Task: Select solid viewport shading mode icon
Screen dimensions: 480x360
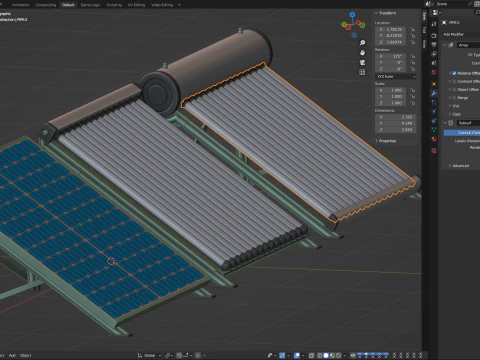Action: click(326, 355)
